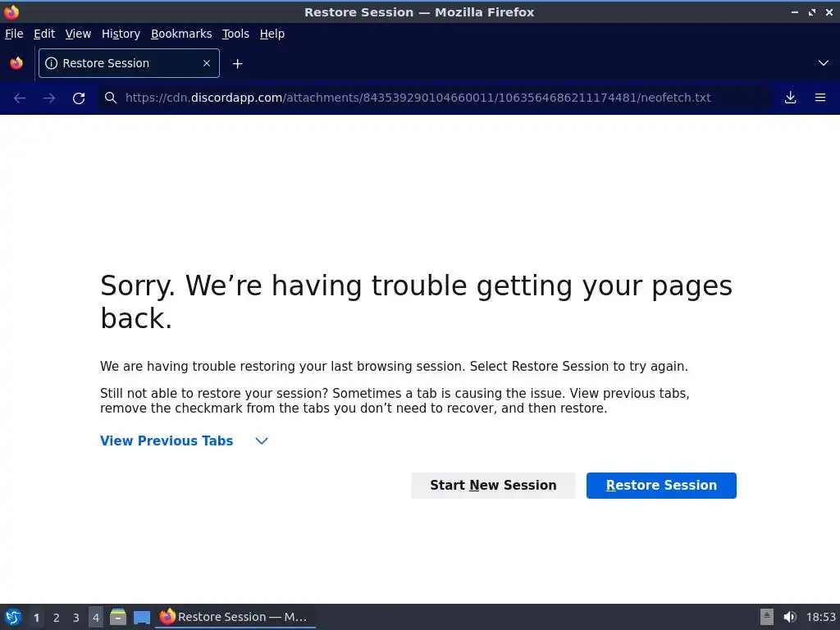Viewport: 840px width, 630px height.
Task: Focus Restore Session Firefox taskbar entry
Action: (235, 617)
